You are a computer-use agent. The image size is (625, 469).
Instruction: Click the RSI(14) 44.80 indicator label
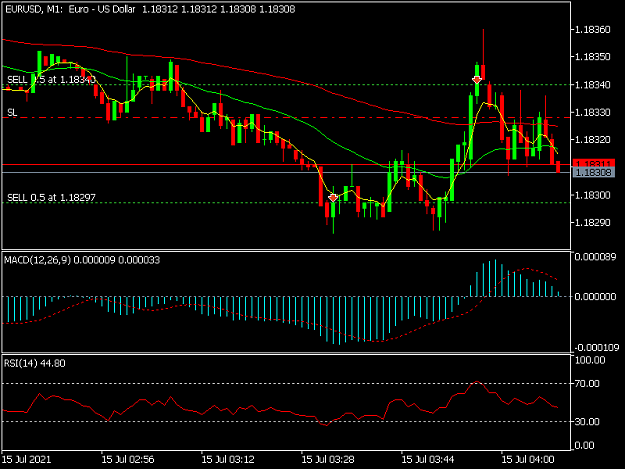coord(35,363)
